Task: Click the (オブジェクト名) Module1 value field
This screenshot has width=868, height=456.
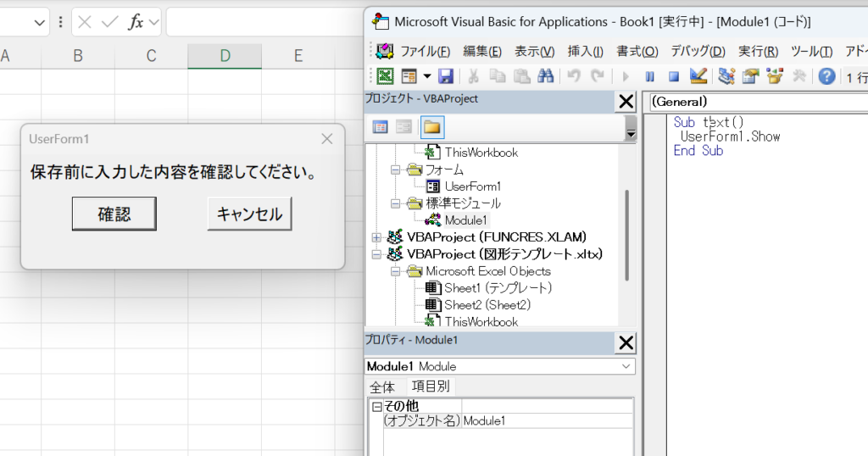Action: [548, 421]
